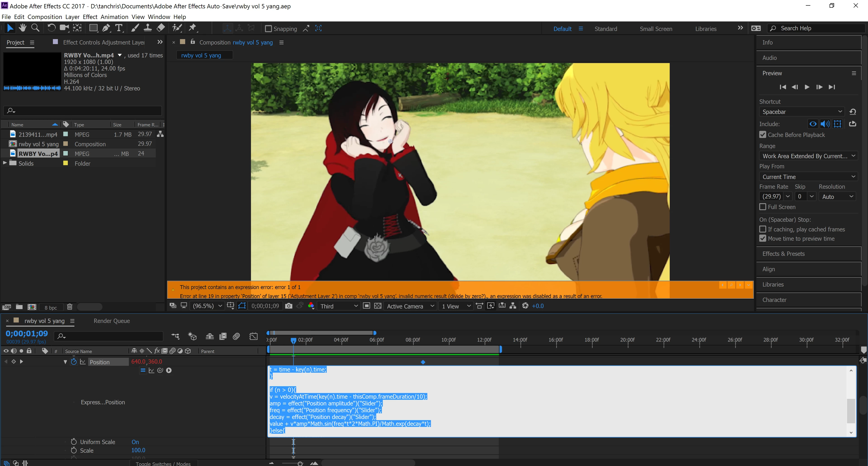The width and height of the screenshot is (868, 466).
Task: Select the Zoom tool in toolbar
Action: [x=35, y=28]
